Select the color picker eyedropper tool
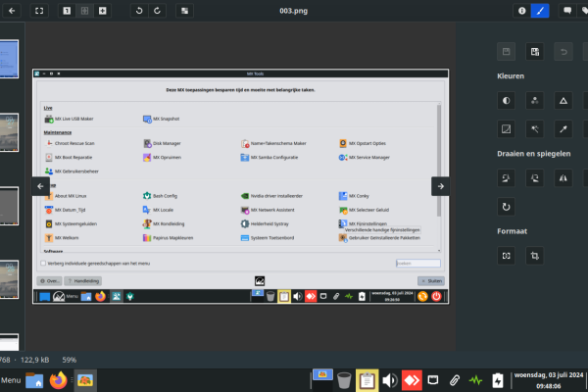The width and height of the screenshot is (588, 392). [563, 128]
